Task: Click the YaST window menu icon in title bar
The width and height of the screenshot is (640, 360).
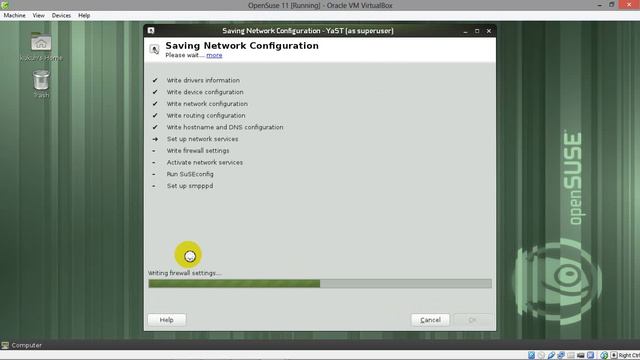Action: click(x=151, y=31)
